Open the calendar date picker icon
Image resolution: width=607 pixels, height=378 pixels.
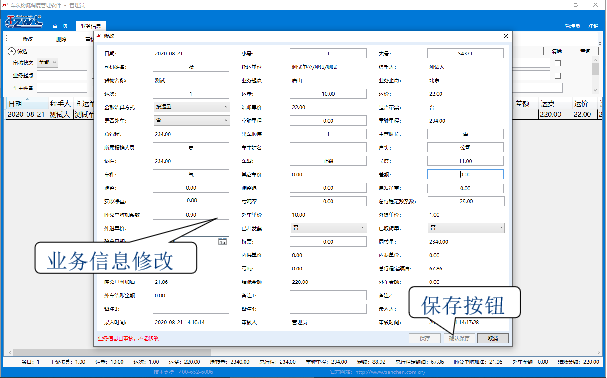[222, 242]
